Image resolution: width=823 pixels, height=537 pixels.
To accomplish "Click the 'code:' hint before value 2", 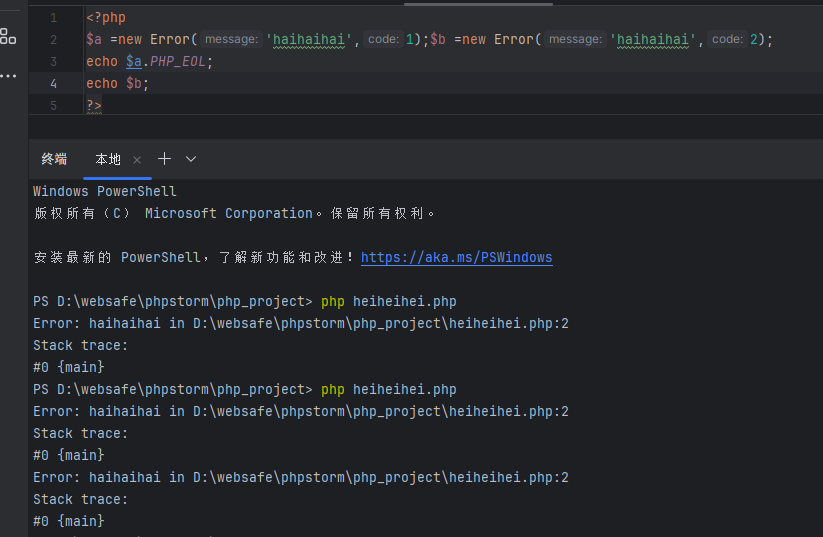I will 727,40.
